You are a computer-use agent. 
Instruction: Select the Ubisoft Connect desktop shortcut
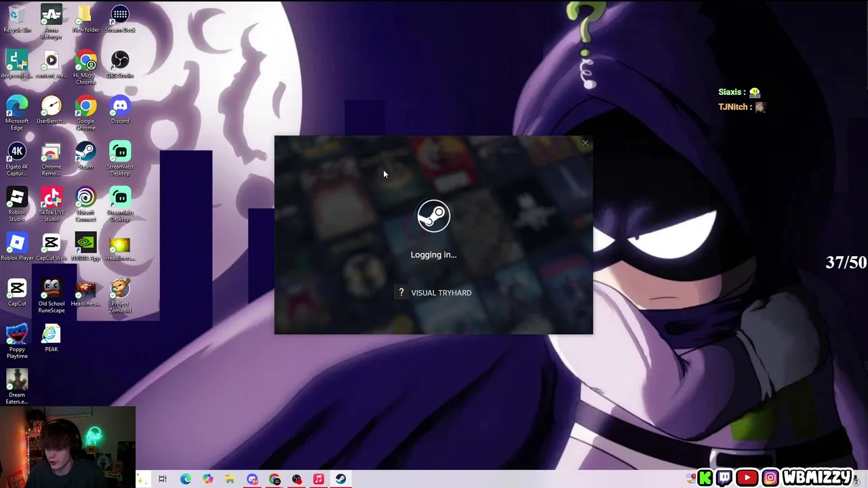coord(85,204)
